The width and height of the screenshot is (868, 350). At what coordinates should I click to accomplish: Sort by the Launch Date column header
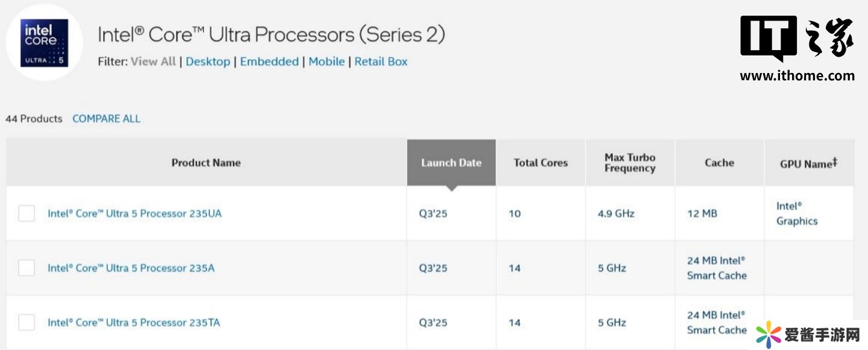(451, 162)
